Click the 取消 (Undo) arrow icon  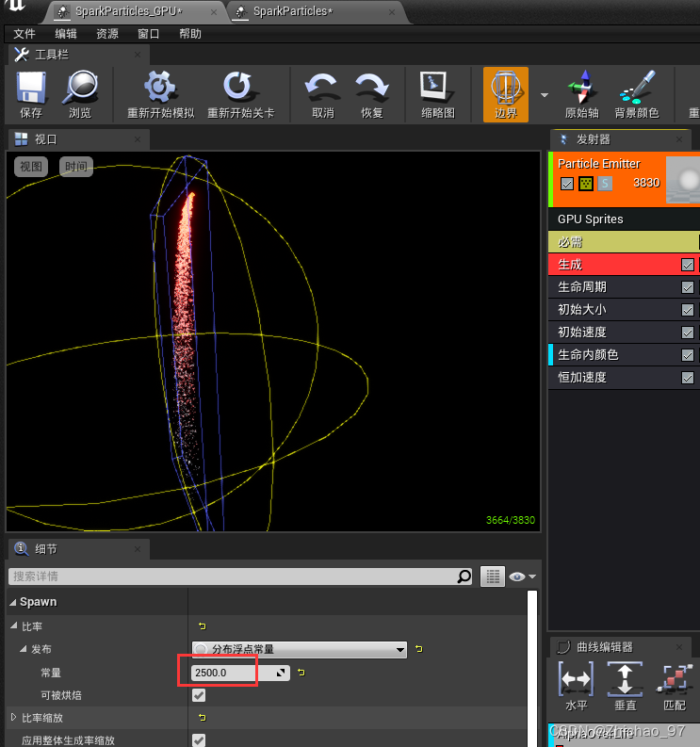(x=322, y=88)
